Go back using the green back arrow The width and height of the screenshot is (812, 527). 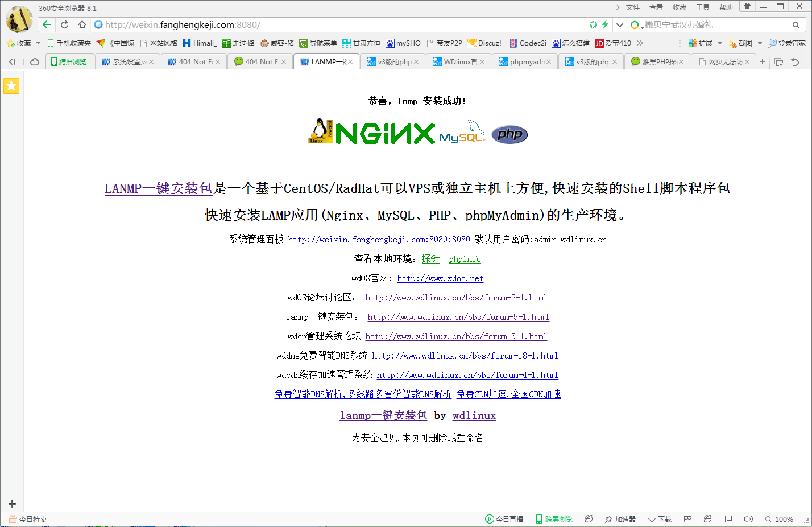click(x=47, y=24)
